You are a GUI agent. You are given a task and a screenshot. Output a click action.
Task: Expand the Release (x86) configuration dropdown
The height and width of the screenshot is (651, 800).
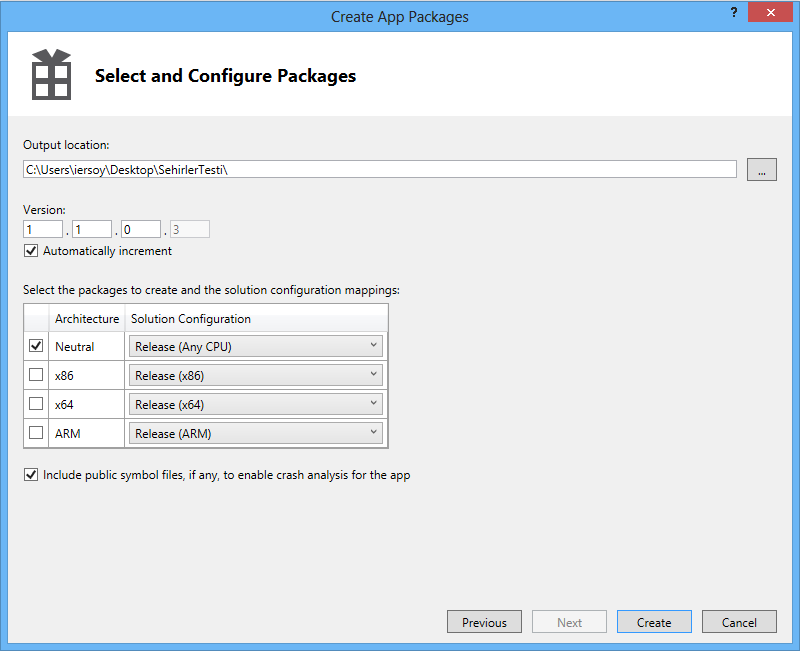point(256,376)
